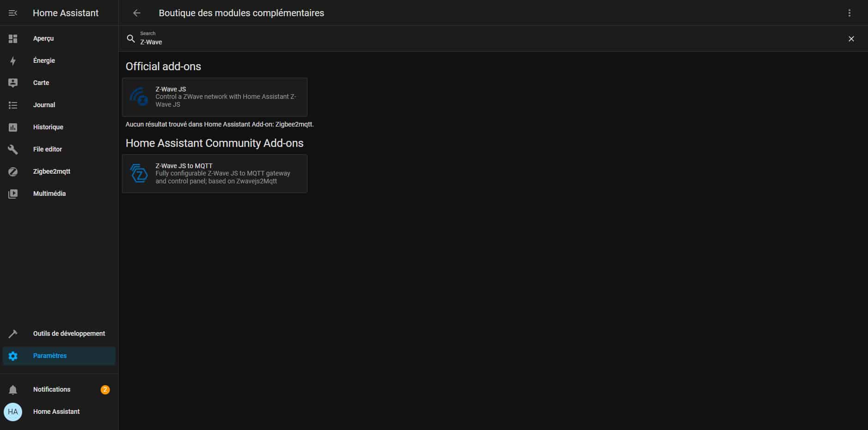Open the Multimédia panel link
This screenshot has width=868, height=430.
coord(59,194)
